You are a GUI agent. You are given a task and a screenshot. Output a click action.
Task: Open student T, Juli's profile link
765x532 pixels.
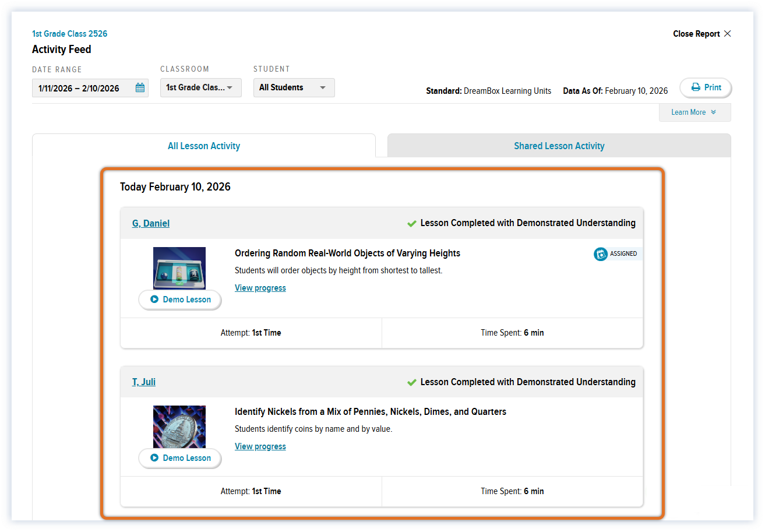pyautogui.click(x=144, y=382)
